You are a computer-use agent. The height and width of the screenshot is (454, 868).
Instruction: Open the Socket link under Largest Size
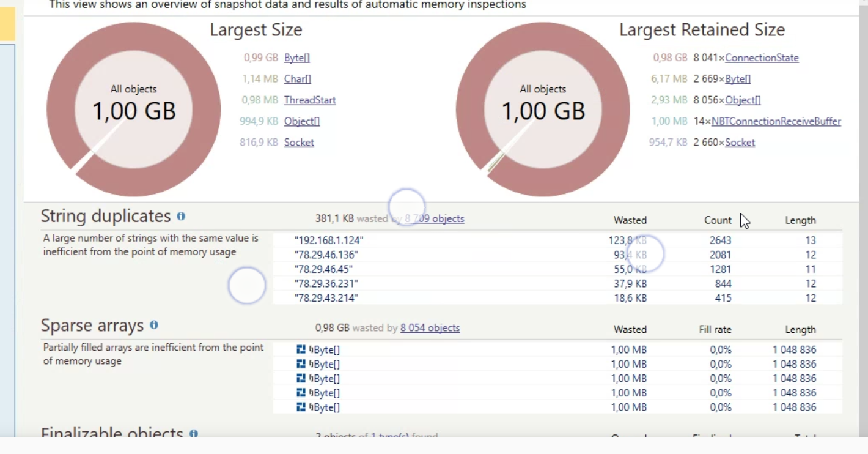[299, 142]
